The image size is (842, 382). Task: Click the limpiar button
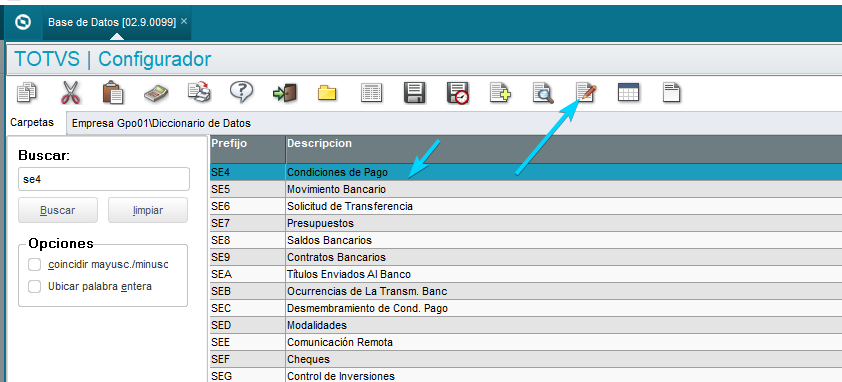pos(148,210)
